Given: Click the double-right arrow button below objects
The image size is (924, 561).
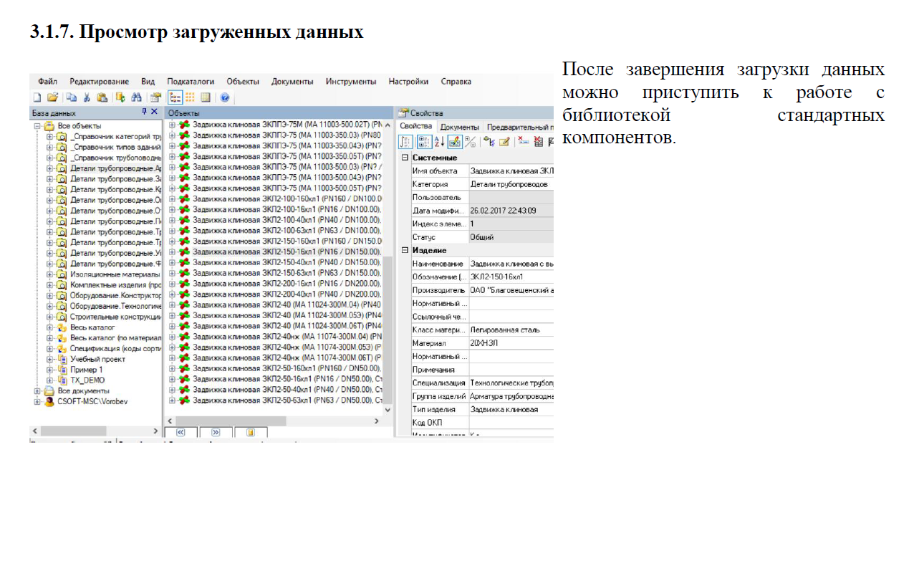Looking at the screenshot, I should [216, 432].
